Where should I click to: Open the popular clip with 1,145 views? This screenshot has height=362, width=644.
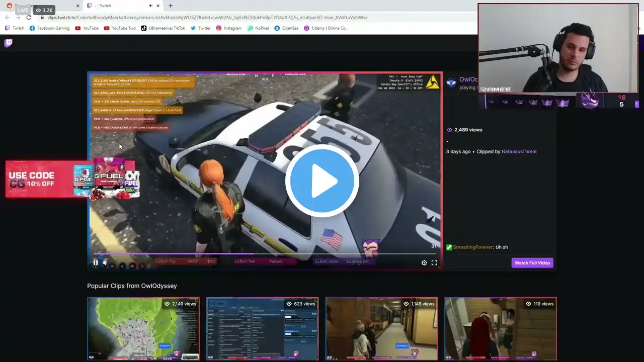pos(381,329)
